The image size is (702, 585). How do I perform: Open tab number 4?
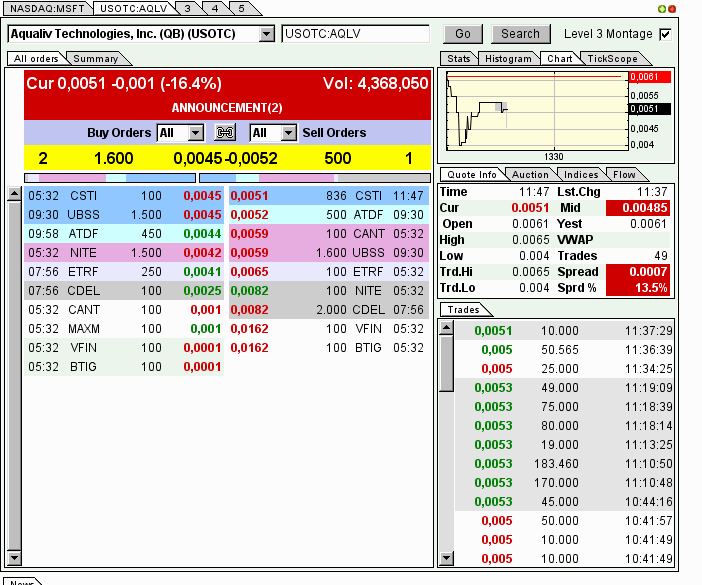(x=215, y=9)
